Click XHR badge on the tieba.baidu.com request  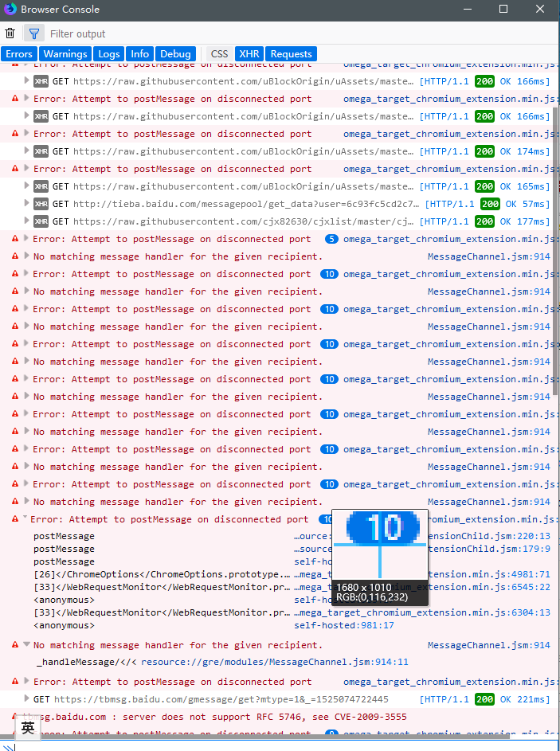pos(41,204)
